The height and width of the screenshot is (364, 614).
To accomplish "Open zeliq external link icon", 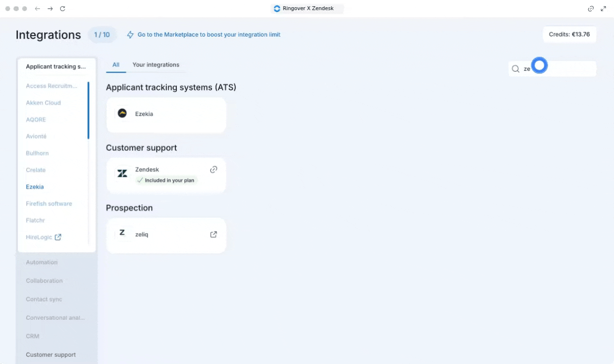I will coord(214,234).
